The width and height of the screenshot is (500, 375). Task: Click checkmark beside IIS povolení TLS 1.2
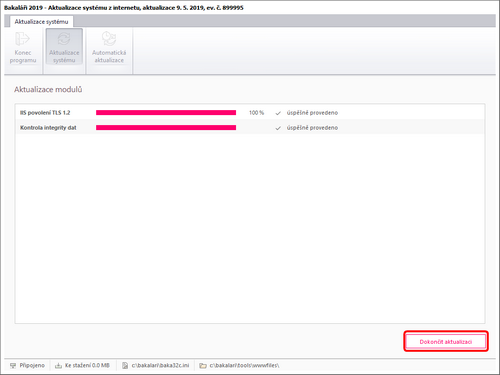click(278, 113)
